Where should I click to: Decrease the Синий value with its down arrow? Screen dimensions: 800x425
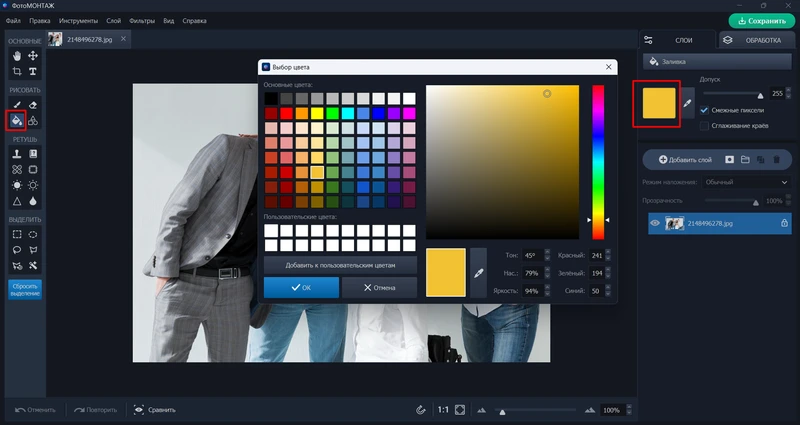coord(608,294)
